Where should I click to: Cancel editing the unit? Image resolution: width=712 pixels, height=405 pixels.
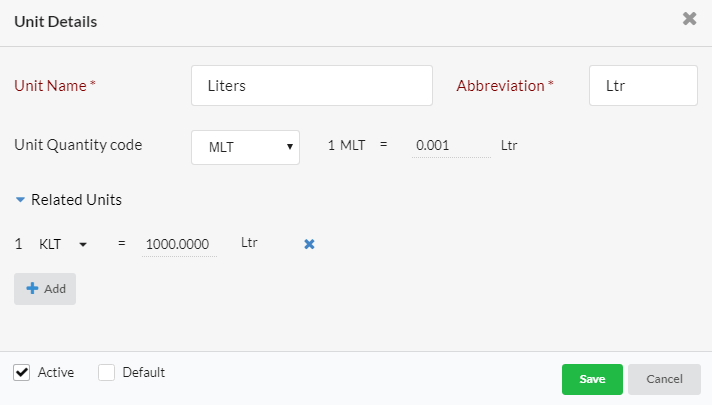coord(664,379)
